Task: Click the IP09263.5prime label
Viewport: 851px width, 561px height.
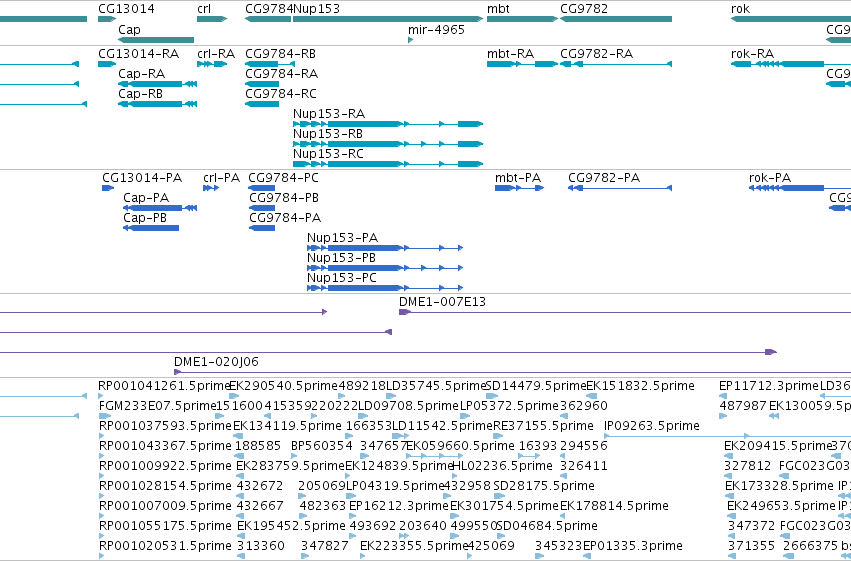Action: pyautogui.click(x=651, y=426)
